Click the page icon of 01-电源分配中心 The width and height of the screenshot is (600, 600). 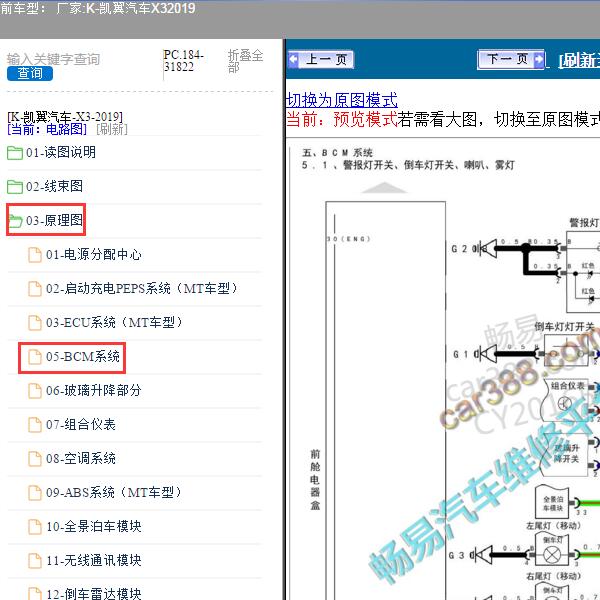coord(35,255)
